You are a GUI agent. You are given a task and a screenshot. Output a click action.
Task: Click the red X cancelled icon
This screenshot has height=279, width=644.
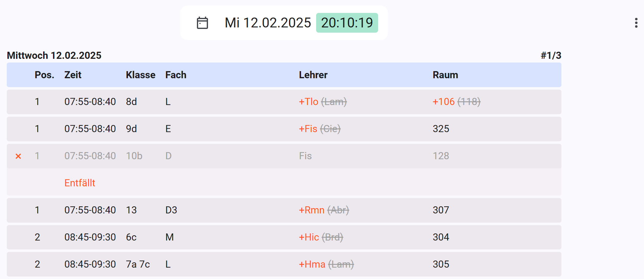click(x=18, y=156)
